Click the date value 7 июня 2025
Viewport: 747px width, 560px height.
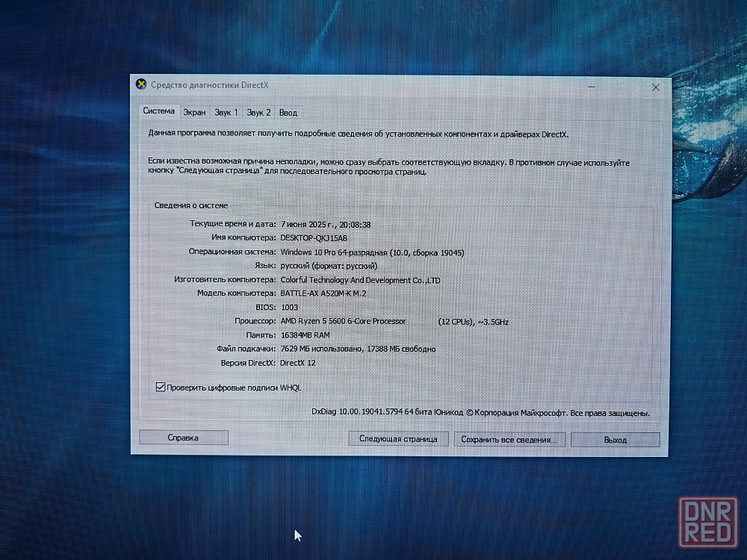[308, 224]
